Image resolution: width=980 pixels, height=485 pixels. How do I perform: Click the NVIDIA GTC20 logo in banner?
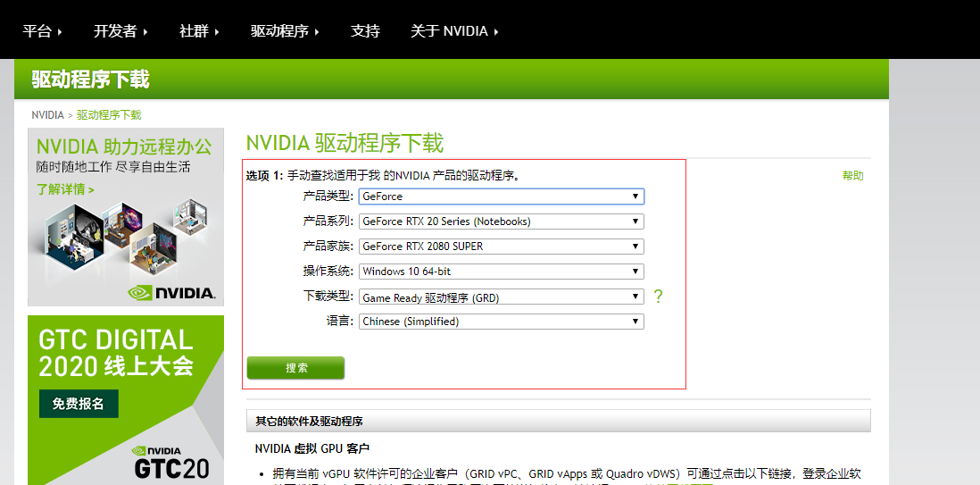coord(171,461)
